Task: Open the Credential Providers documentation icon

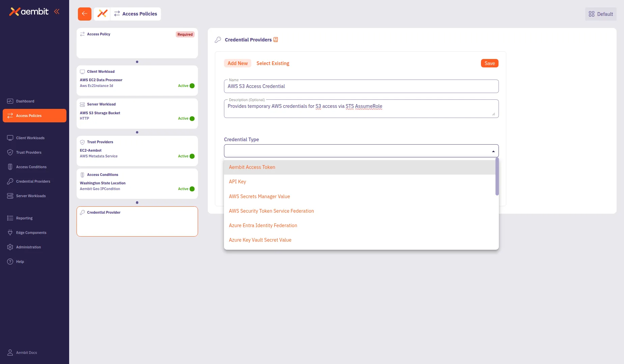Action: pyautogui.click(x=276, y=39)
